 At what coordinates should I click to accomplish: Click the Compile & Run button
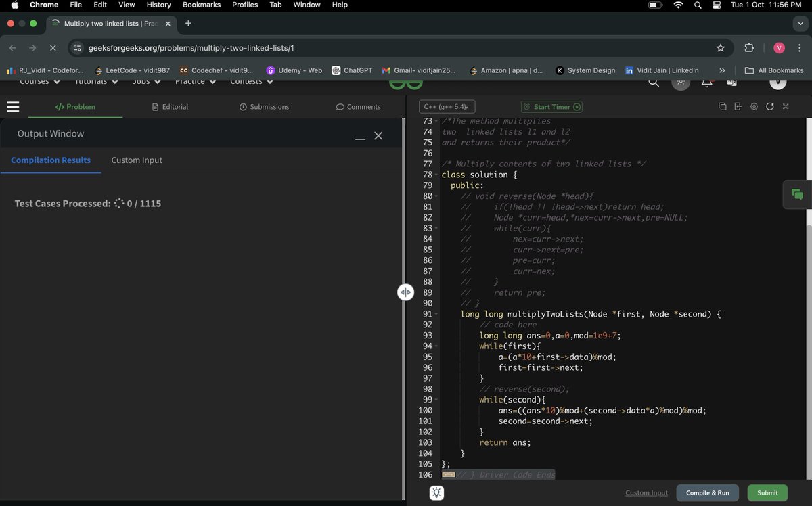[x=707, y=493]
